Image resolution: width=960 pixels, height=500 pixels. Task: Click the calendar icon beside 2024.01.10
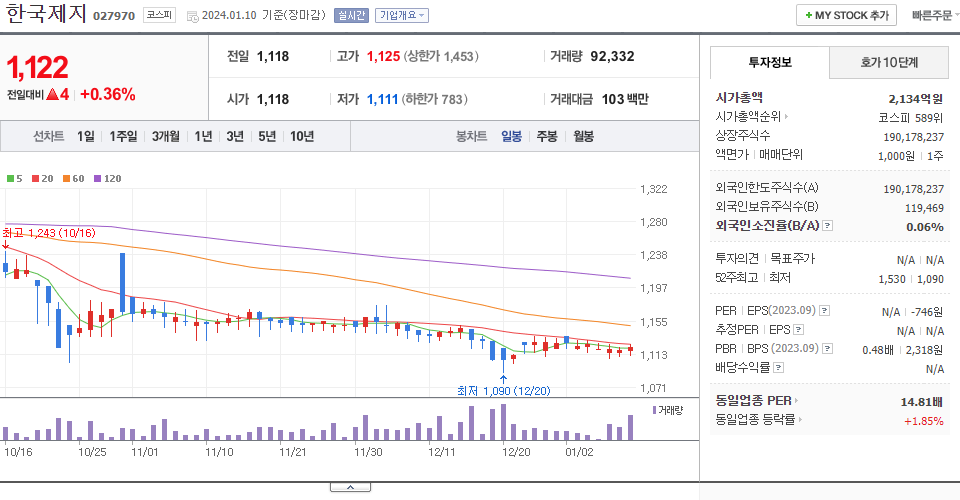point(192,17)
